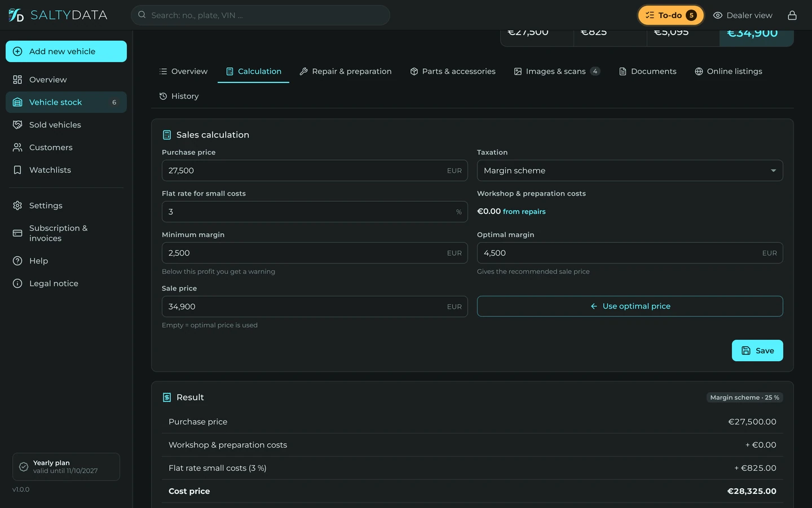Open the To-do list button

pyautogui.click(x=671, y=15)
